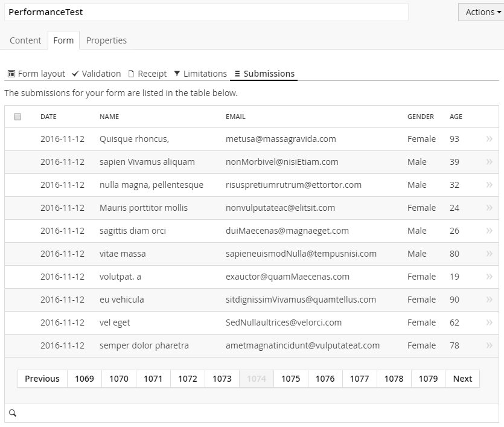
Task: Switch to the Content tab
Action: (25, 40)
